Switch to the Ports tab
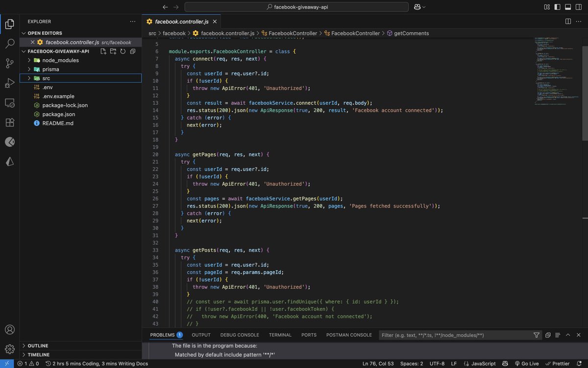Image resolution: width=588 pixels, height=368 pixels. point(309,335)
